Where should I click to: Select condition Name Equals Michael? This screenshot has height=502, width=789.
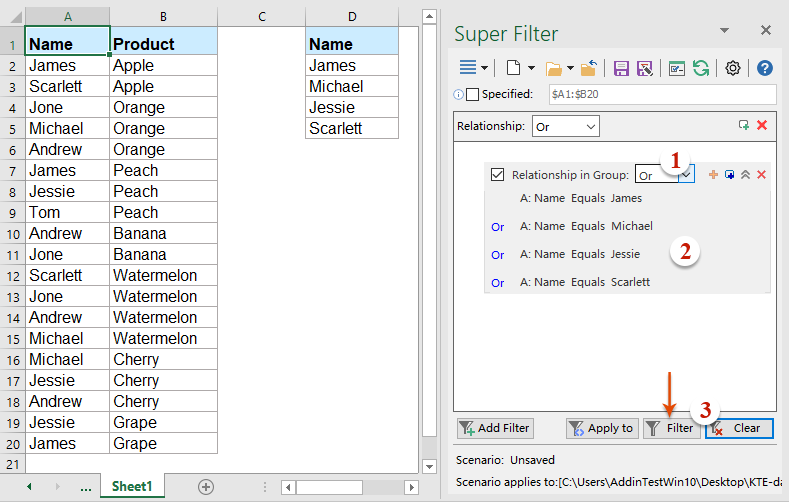pos(586,226)
